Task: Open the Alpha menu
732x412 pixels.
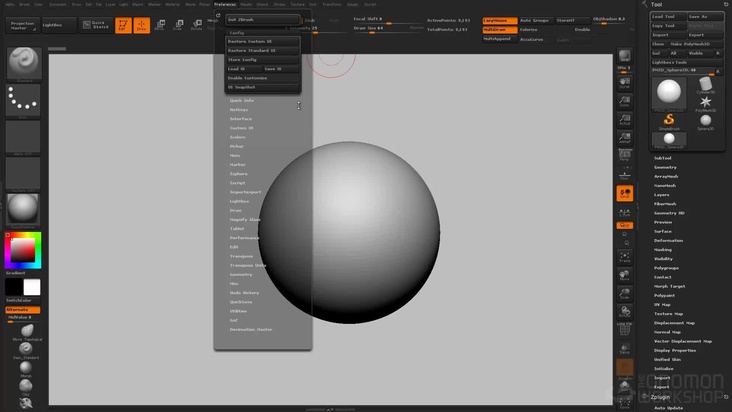Action: 10,4
